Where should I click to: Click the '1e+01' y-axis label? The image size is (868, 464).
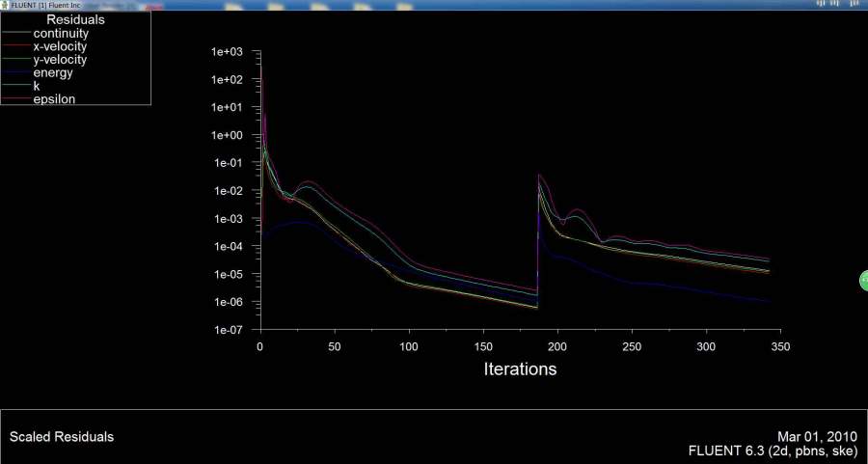point(227,107)
